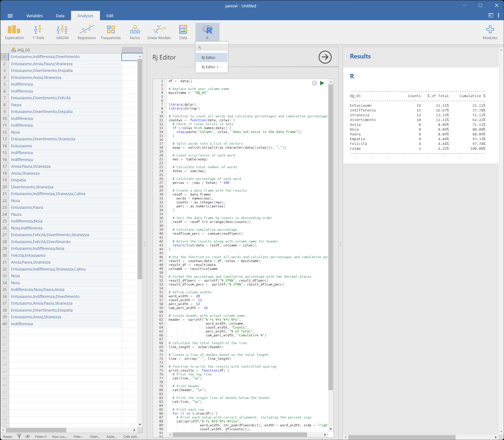
Task: Select the HQ_03 column header
Action: point(66,50)
